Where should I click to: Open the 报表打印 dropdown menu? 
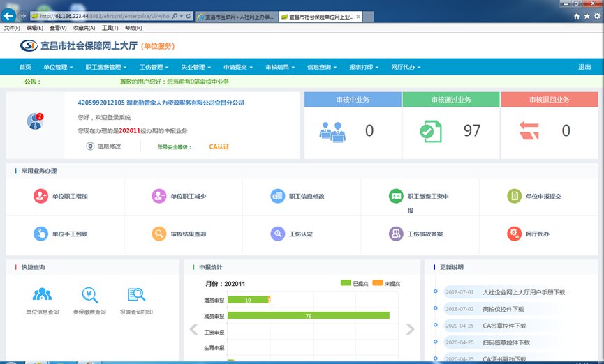pos(364,68)
